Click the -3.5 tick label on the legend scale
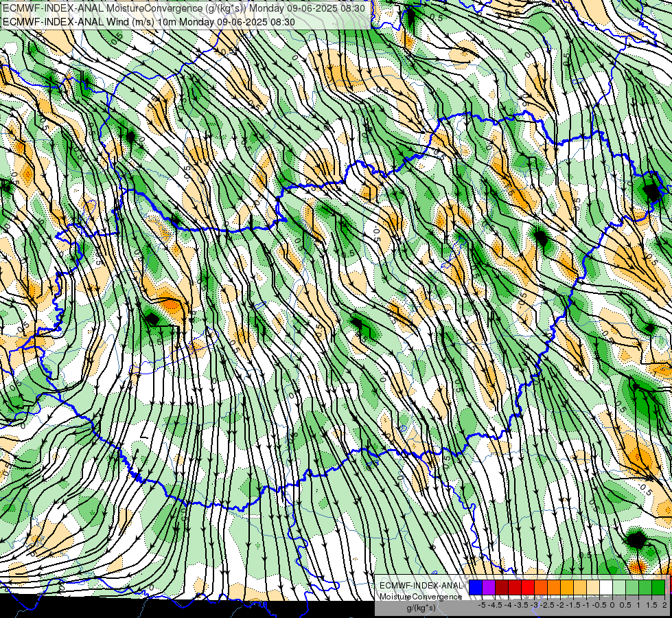This screenshot has width=672, height=618. pos(522,605)
